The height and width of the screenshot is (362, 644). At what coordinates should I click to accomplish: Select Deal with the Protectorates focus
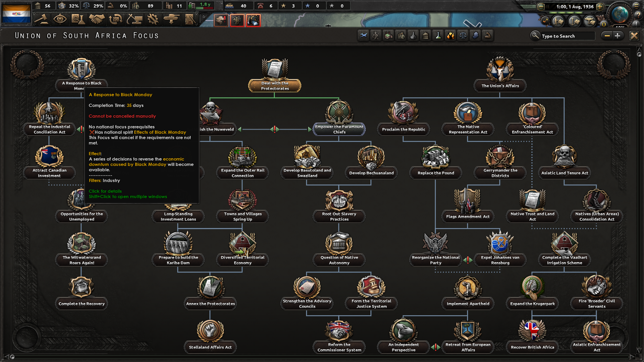tap(275, 75)
